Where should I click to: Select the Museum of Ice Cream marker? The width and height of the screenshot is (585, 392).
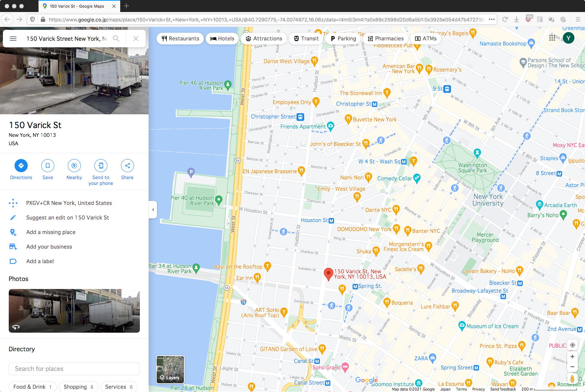[x=462, y=325]
